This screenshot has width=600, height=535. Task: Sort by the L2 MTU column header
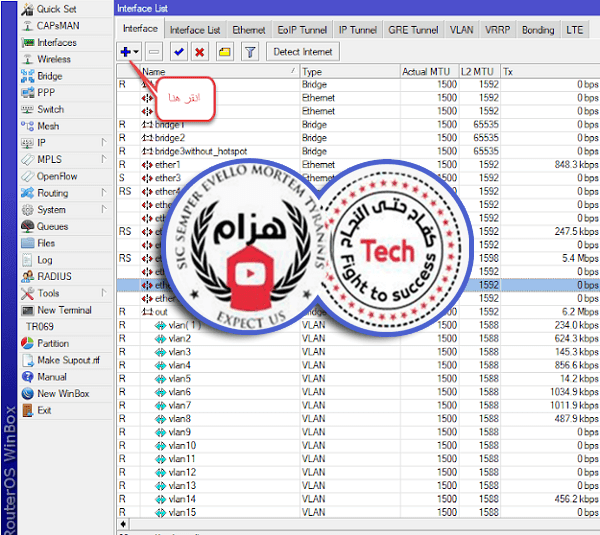click(x=479, y=72)
